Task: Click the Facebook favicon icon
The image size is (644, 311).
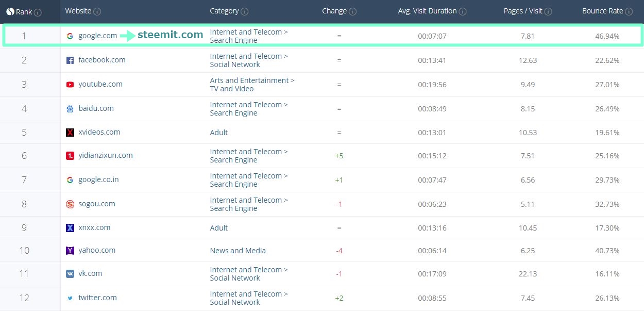Action: [70, 60]
